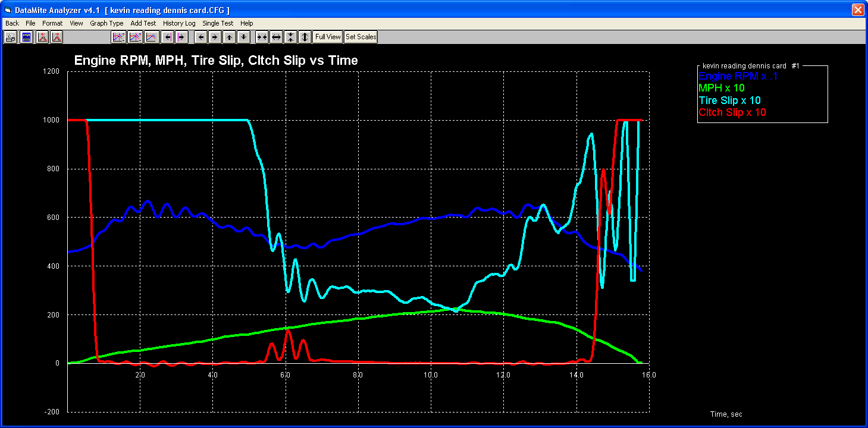Image resolution: width=868 pixels, height=428 pixels.
Task: Click the print graph toolbar icon
Action: (x=11, y=37)
